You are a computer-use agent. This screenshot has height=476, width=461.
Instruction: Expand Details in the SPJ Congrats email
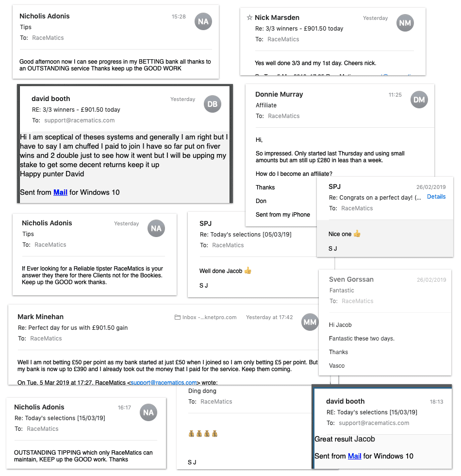(x=436, y=197)
